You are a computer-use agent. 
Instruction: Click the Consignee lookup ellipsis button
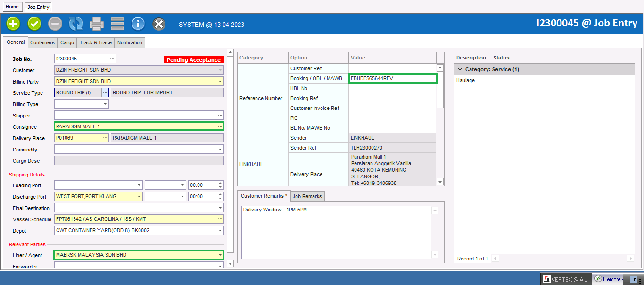[x=220, y=126]
